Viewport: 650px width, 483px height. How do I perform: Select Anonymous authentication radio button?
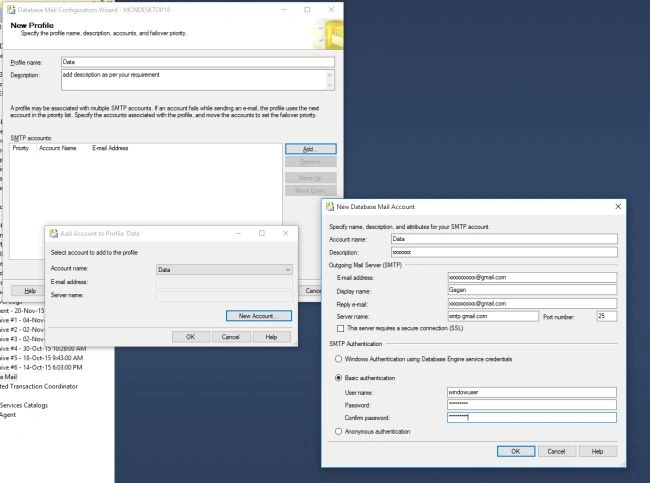coord(338,432)
